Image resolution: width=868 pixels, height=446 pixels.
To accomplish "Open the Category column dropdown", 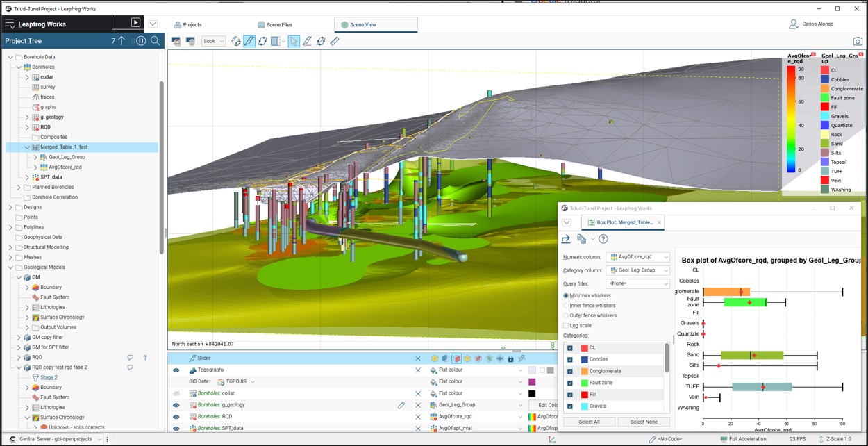I will pos(637,270).
